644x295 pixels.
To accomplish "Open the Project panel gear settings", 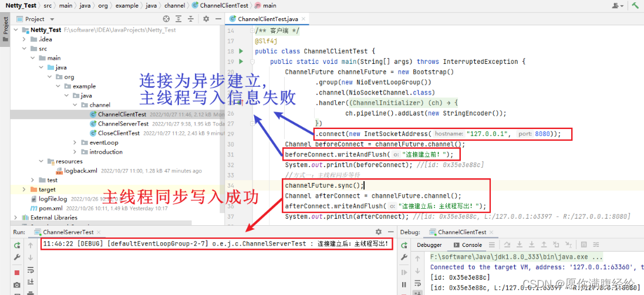I will (x=206, y=19).
